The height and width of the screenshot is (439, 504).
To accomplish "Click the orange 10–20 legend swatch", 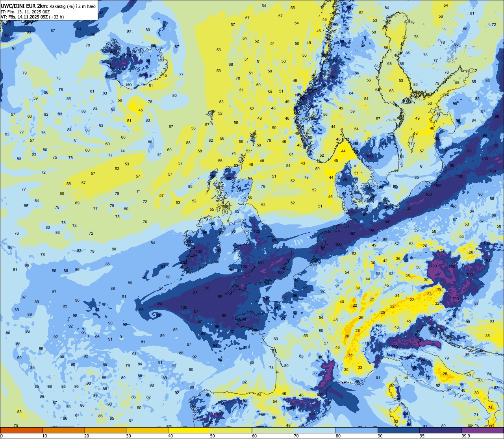I will 63,430.
